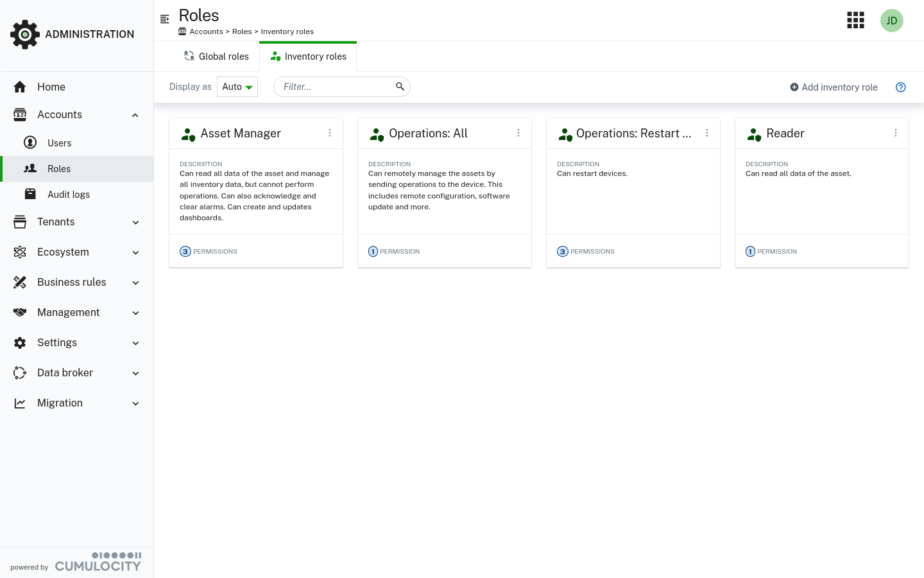Open Operations: Restart card kebab menu
This screenshot has height=578, width=924.
[707, 133]
